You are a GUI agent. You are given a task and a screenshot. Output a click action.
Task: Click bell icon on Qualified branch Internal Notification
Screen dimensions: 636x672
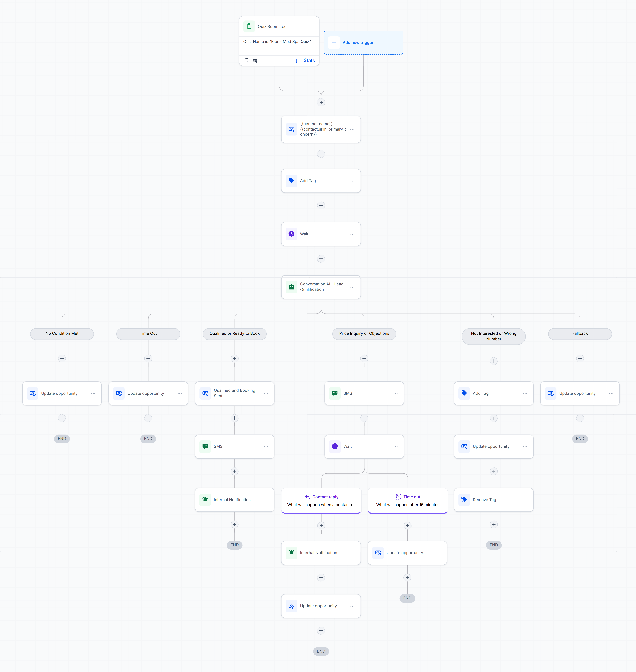point(205,500)
